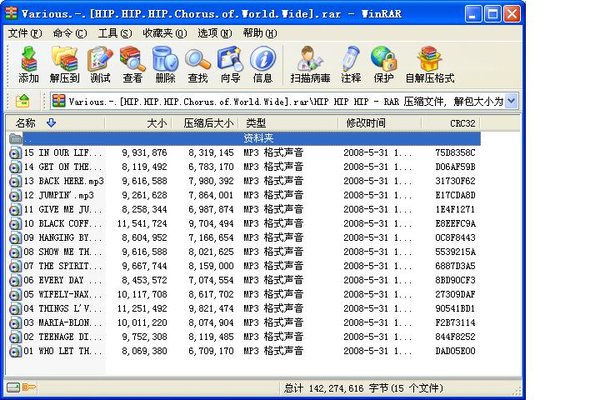This screenshot has height=400, width=600.
Task: Open the 帮助(H) menu
Action: (260, 34)
